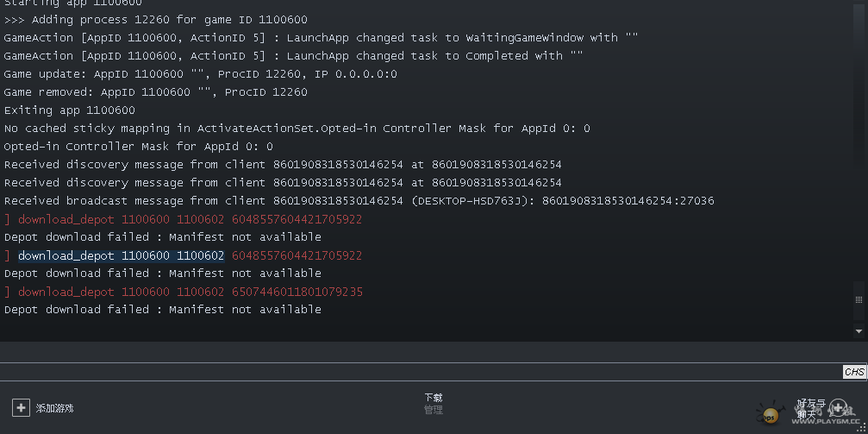Click the "Adding process 12260" log line

click(x=155, y=20)
